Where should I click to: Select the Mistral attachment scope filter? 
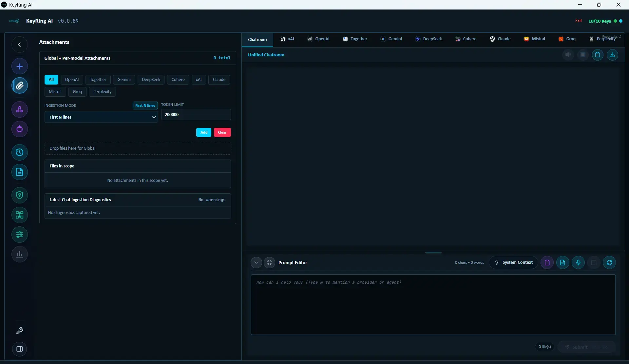[55, 92]
